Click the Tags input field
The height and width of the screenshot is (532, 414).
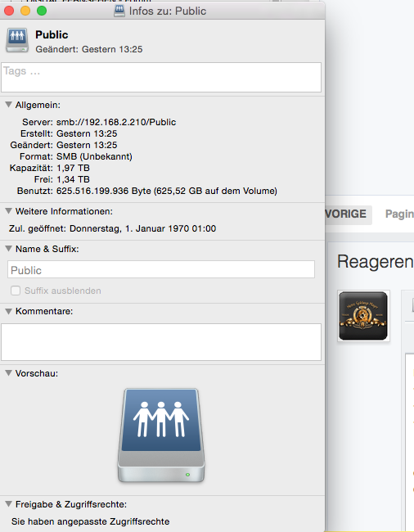coord(161,77)
